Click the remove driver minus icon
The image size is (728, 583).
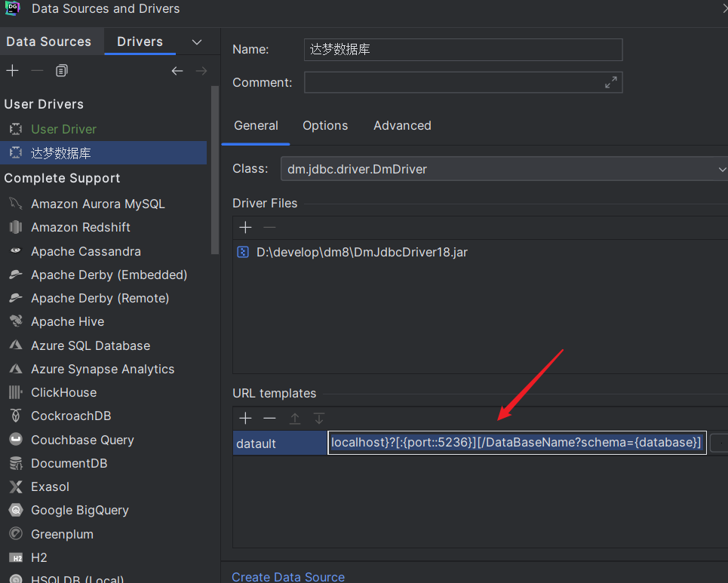[x=37, y=71]
